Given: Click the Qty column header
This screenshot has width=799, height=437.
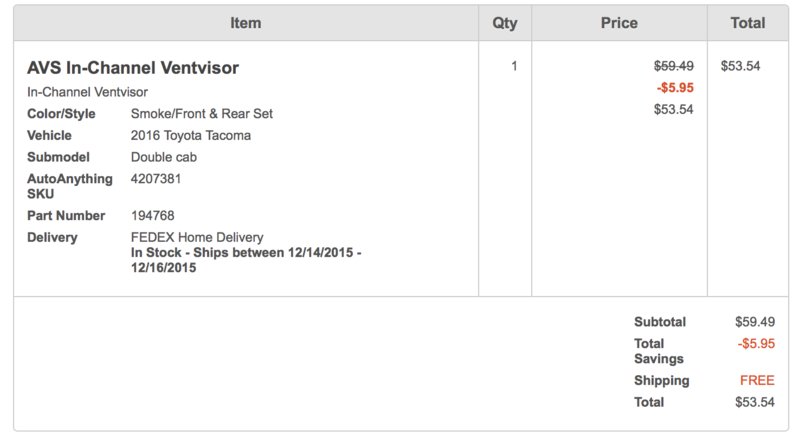Looking at the screenshot, I should coord(504,23).
